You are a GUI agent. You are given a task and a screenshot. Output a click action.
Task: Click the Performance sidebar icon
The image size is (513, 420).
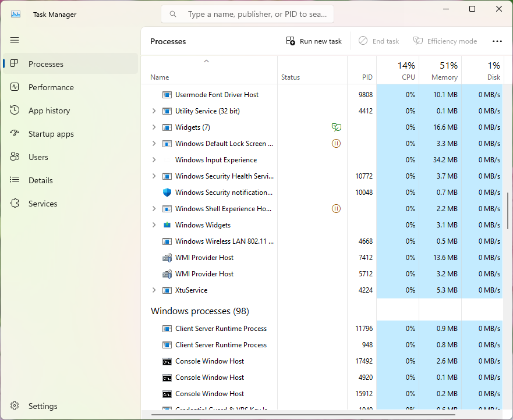15,87
